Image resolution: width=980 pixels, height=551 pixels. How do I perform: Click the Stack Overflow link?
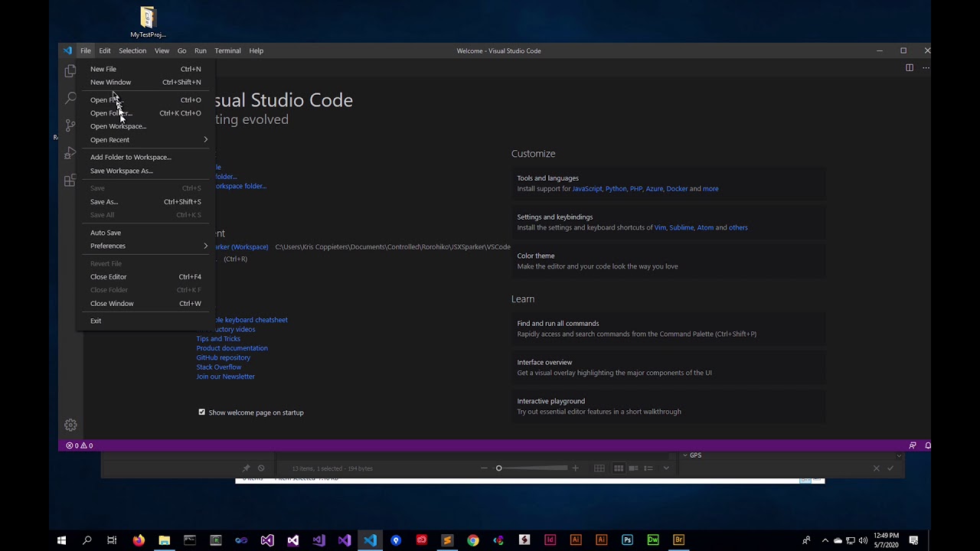(x=218, y=367)
